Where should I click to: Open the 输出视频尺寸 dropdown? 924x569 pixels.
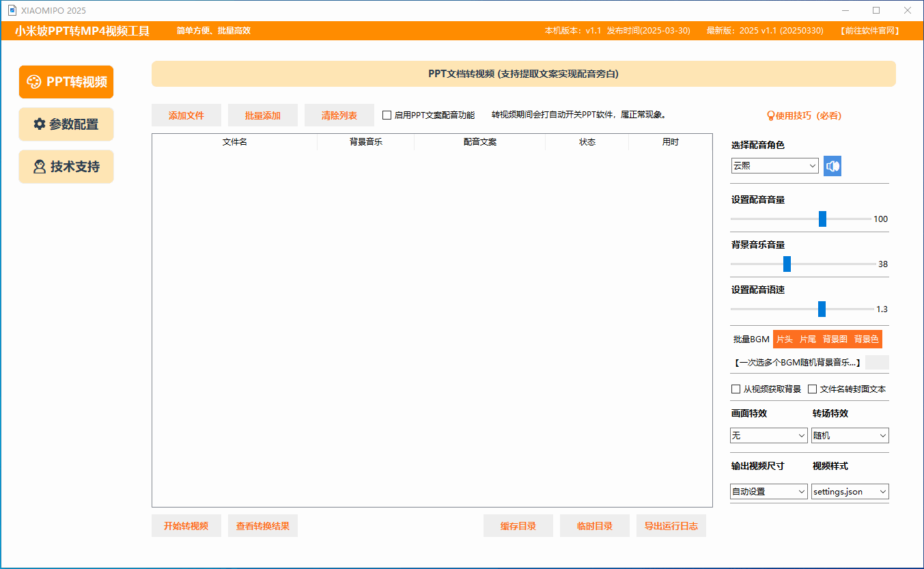click(x=769, y=491)
